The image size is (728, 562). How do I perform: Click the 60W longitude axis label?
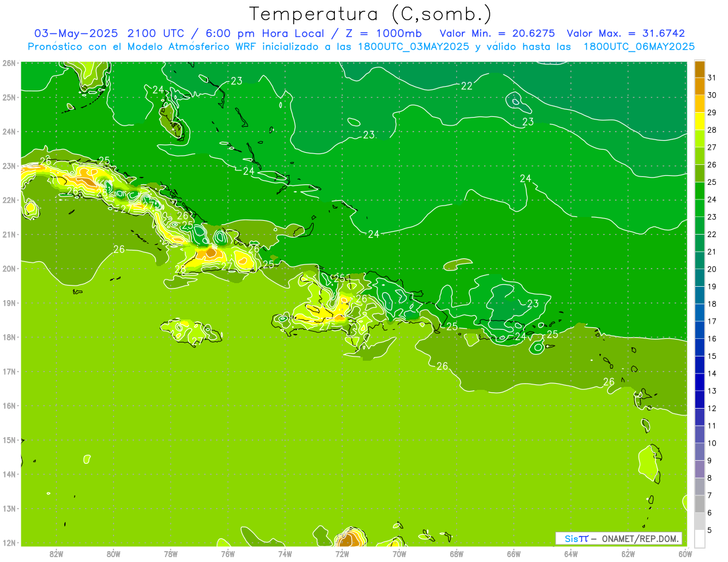click(685, 554)
